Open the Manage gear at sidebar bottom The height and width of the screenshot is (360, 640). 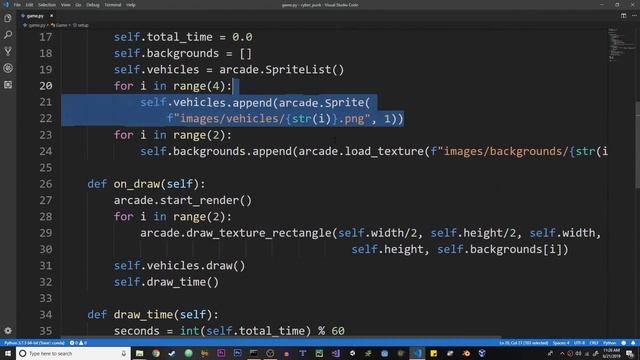tap(8, 331)
